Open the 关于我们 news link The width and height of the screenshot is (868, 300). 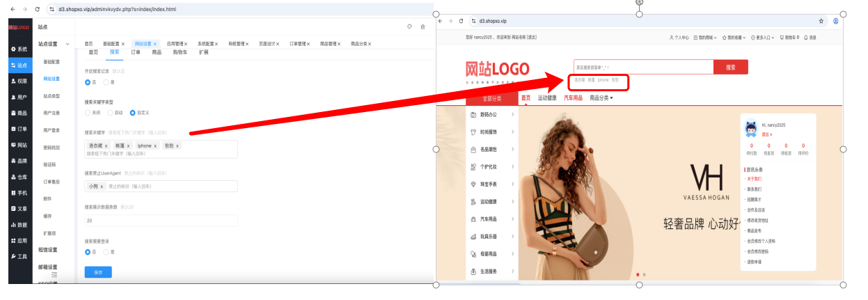click(755, 179)
